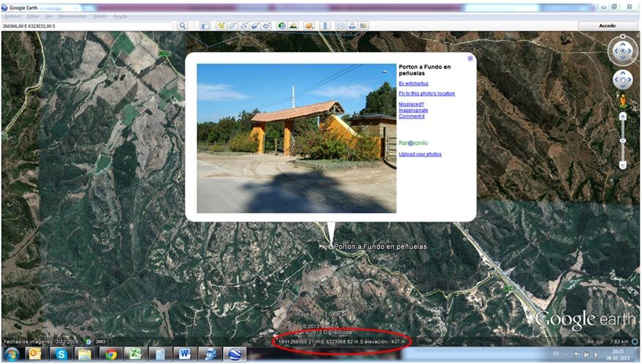Viewport: 642px width, 364px height.
Task: Open the Ayuda menu
Action: 120,16
